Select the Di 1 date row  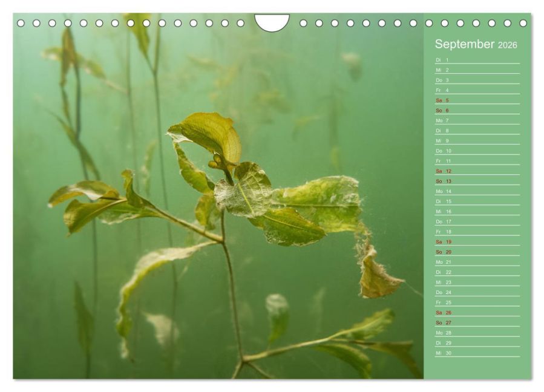click(477, 60)
